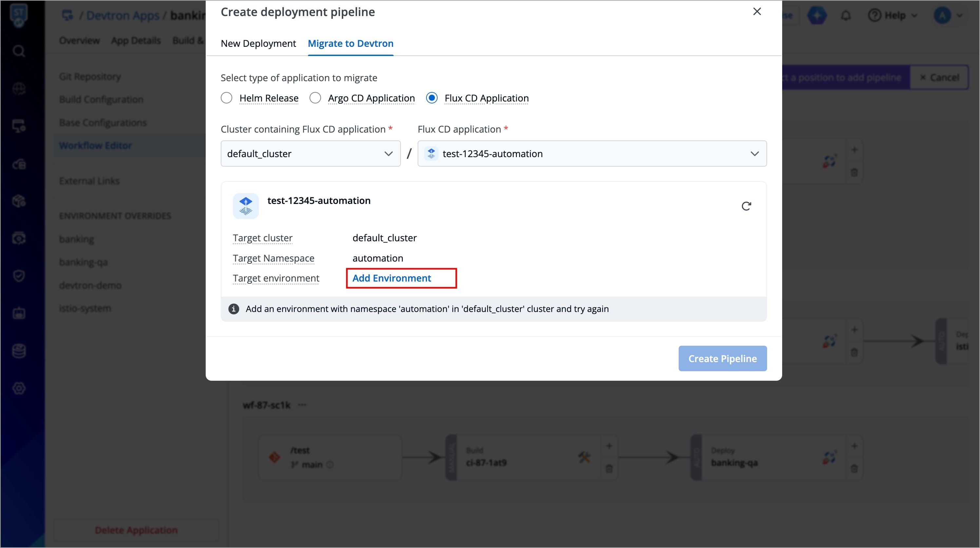Click the notification bell icon

pyautogui.click(x=846, y=16)
